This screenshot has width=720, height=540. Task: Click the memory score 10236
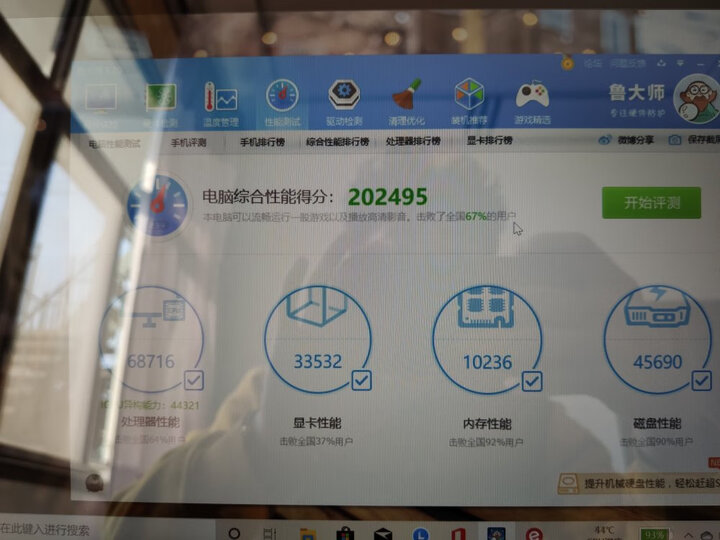487,362
